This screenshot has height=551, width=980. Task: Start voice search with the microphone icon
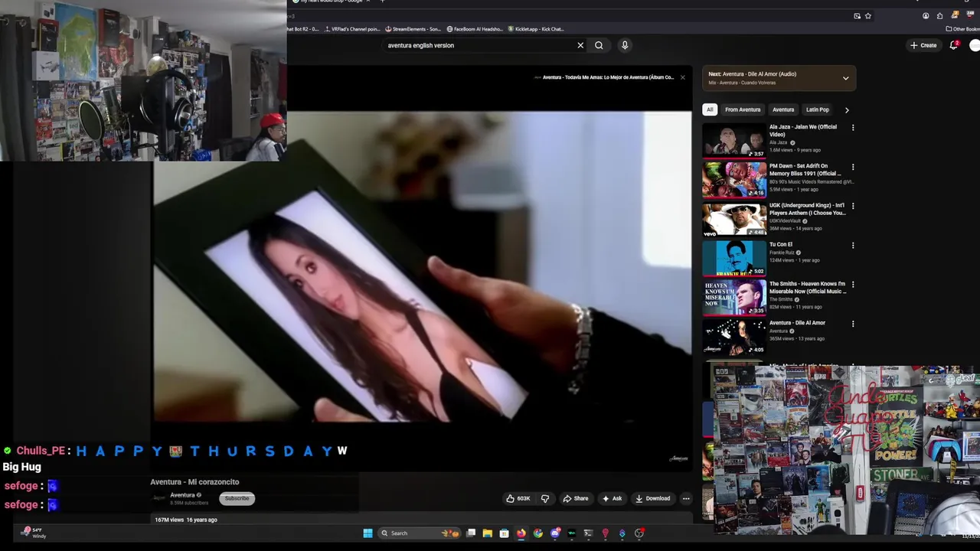[625, 45]
